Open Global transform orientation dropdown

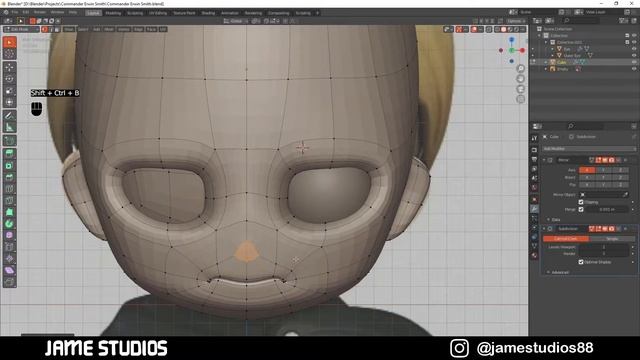[x=236, y=21]
